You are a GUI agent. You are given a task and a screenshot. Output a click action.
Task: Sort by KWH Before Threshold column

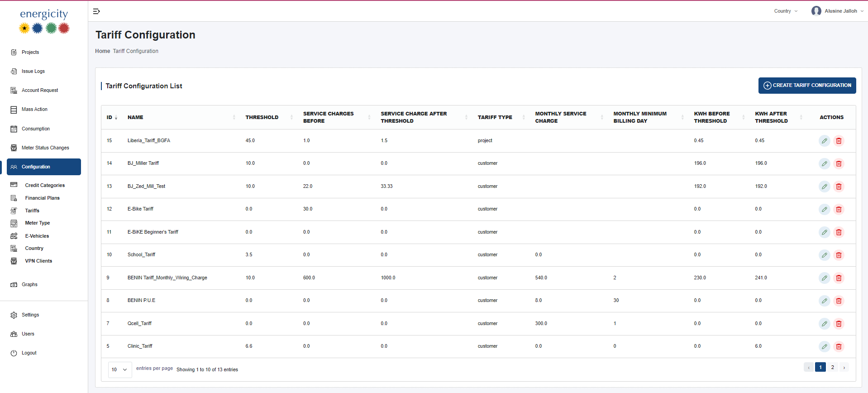tap(719, 117)
